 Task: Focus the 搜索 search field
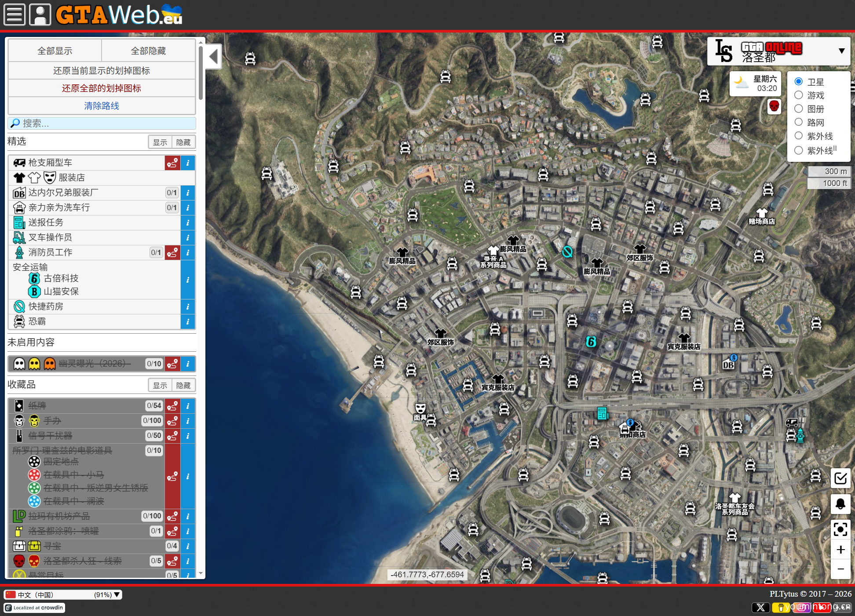102,123
